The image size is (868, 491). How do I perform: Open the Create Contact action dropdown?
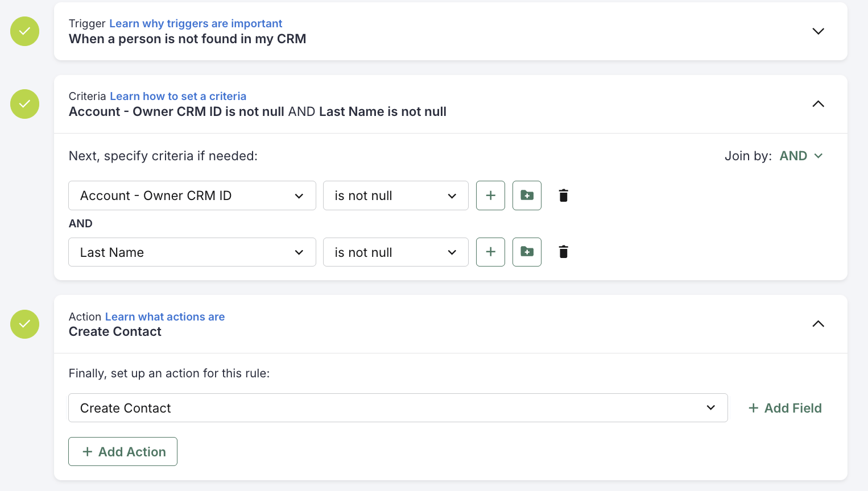398,408
